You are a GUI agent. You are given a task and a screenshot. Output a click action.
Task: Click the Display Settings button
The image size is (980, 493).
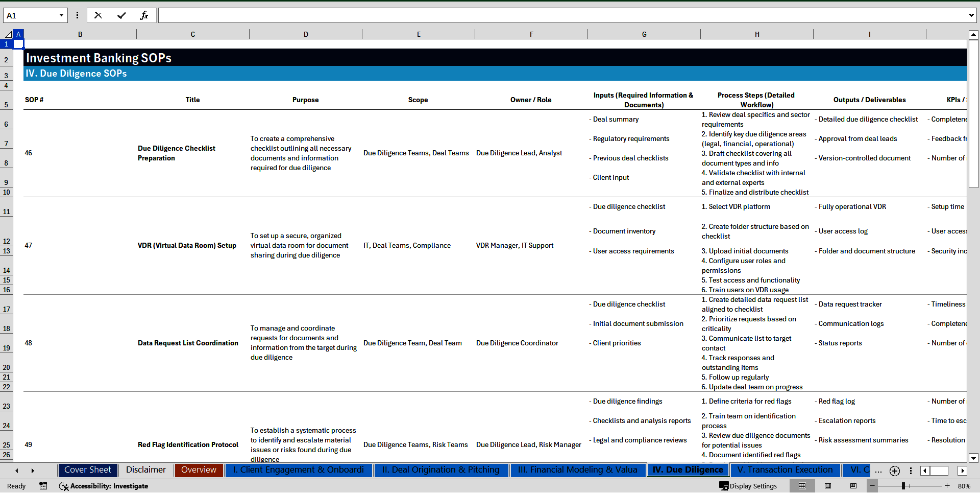coord(748,486)
